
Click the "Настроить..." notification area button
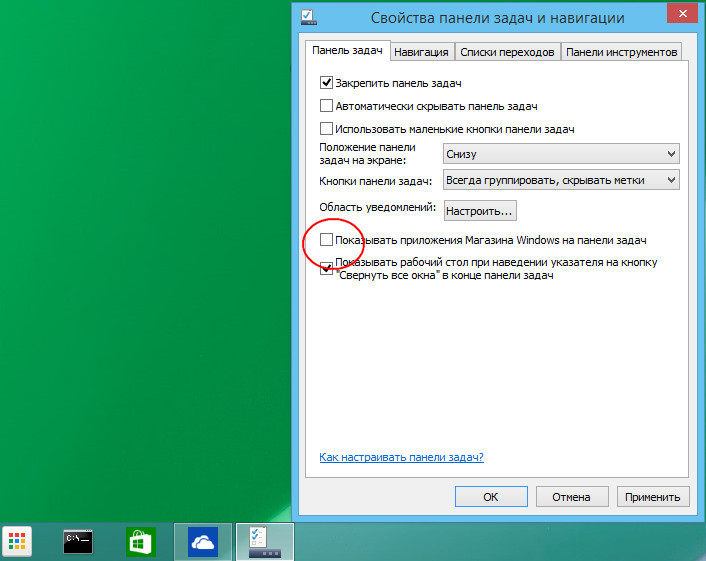tap(480, 211)
